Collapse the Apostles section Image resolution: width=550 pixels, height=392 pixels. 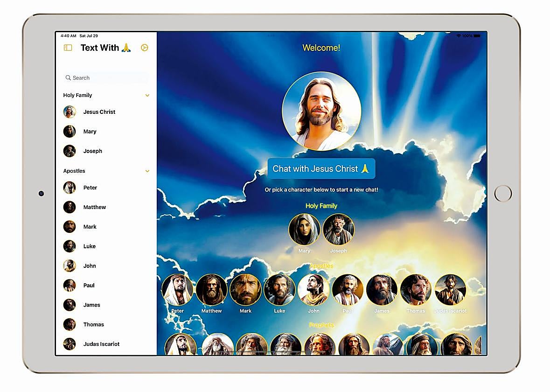[x=147, y=171]
